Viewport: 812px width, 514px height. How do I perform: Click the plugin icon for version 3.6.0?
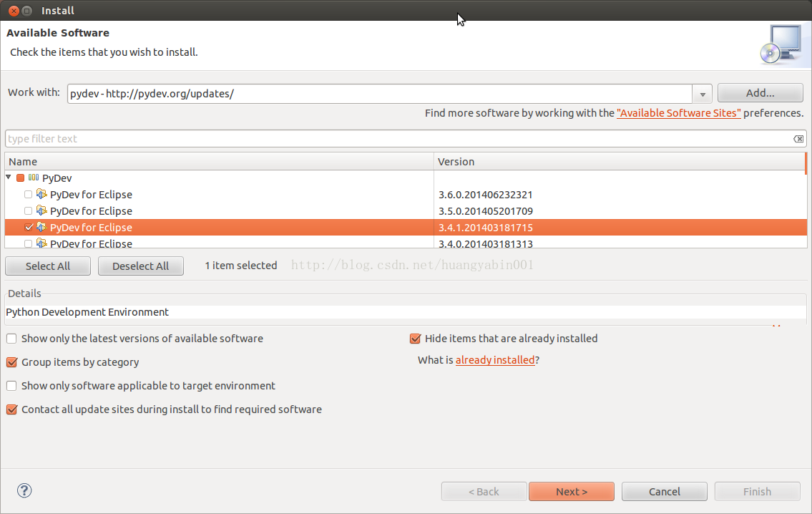41,194
